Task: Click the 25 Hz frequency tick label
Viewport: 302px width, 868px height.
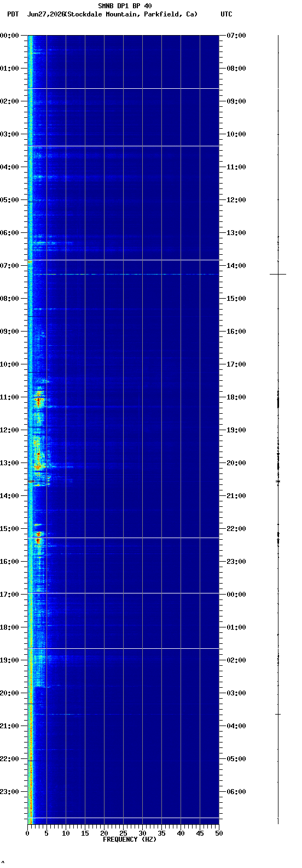Action: point(123,833)
